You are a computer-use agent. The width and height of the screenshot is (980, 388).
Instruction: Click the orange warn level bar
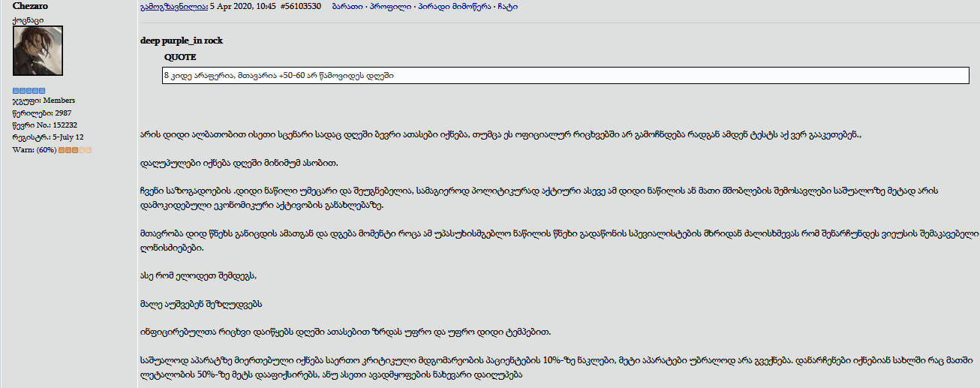coord(75,150)
